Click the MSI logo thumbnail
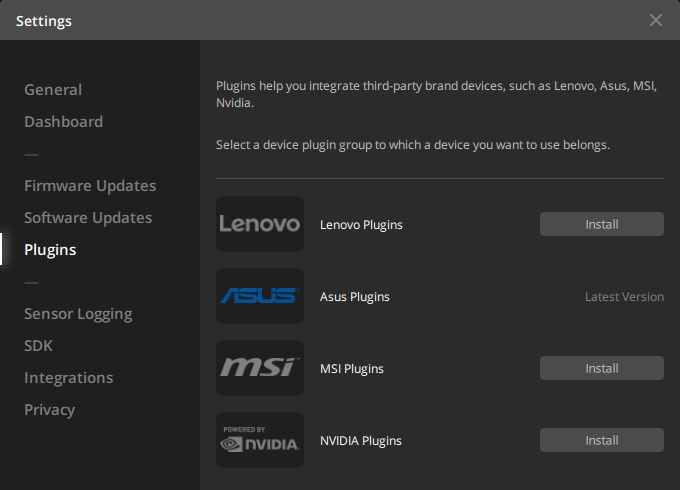This screenshot has height=490, width=680. tap(260, 368)
